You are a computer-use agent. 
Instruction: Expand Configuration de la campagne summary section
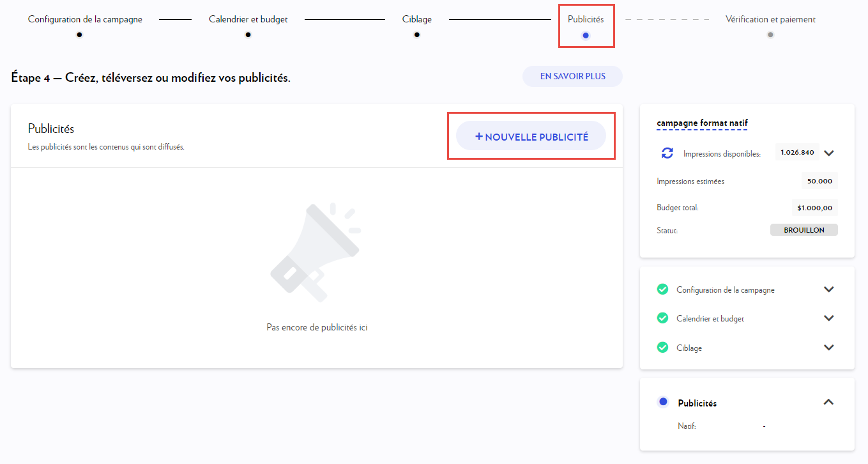point(828,290)
